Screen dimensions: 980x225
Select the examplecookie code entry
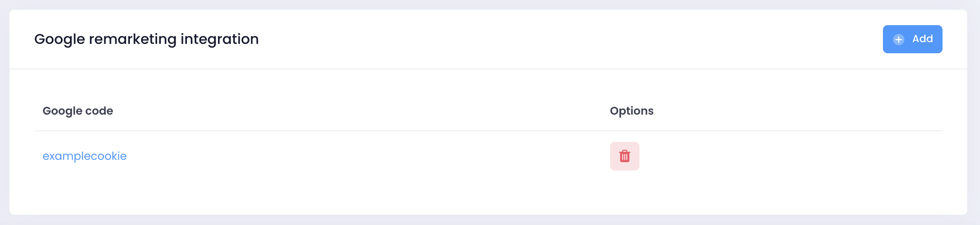click(85, 156)
